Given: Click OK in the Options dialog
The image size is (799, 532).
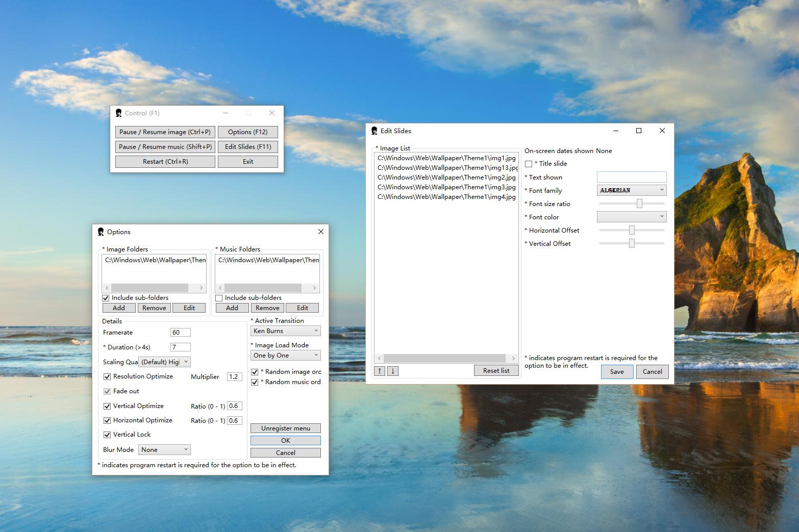Looking at the screenshot, I should tap(286, 441).
